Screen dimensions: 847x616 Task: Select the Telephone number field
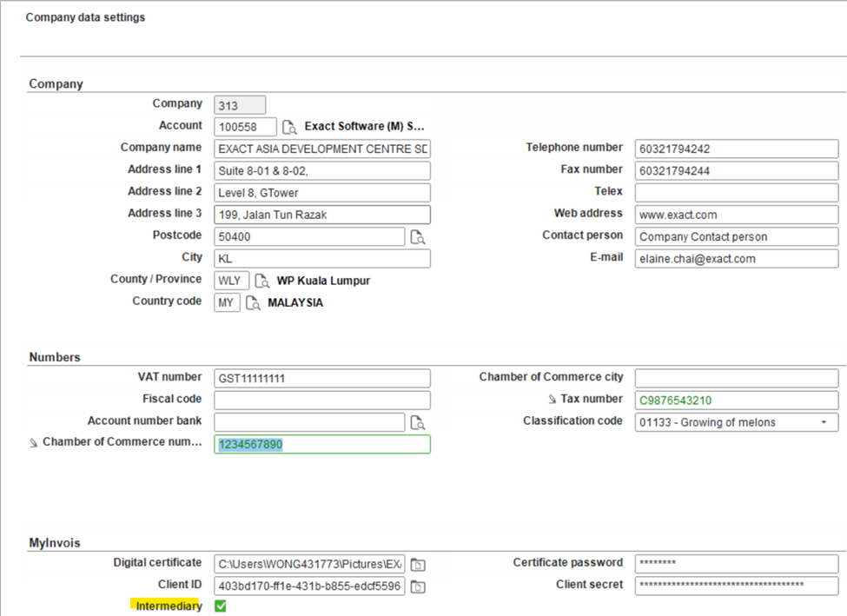pyautogui.click(x=737, y=149)
